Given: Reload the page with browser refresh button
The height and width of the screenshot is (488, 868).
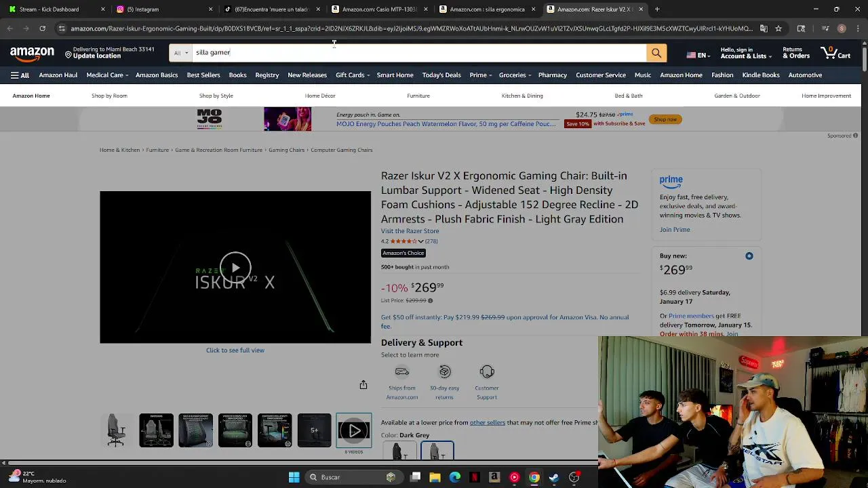Looking at the screenshot, I should pyautogui.click(x=42, y=28).
